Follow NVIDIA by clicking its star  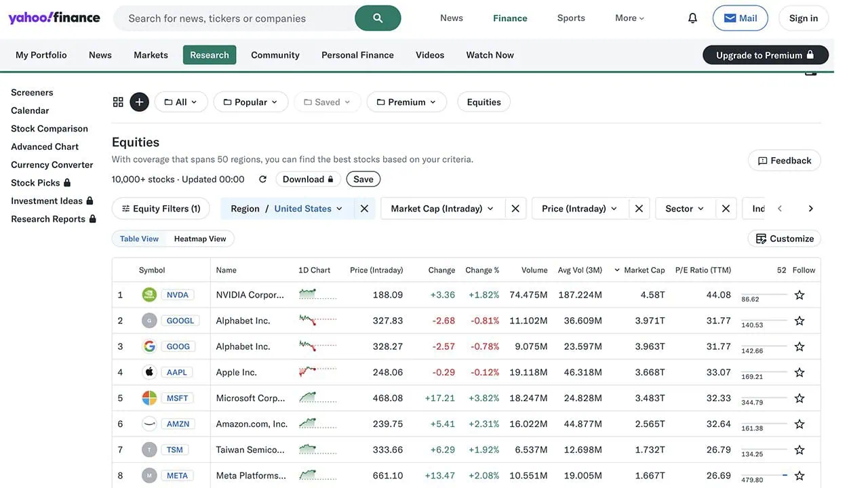(x=799, y=294)
